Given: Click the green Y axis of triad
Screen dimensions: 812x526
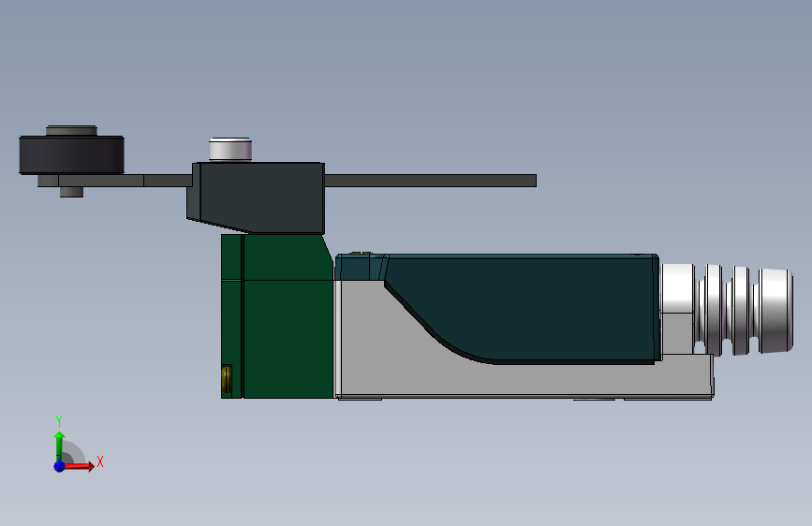Looking at the screenshot, I should coord(59,446).
